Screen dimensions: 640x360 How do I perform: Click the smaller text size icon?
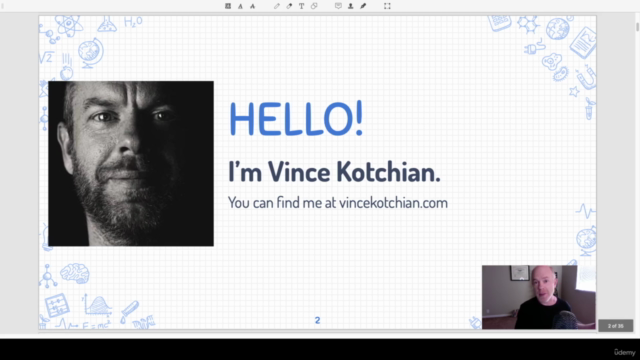click(x=240, y=6)
